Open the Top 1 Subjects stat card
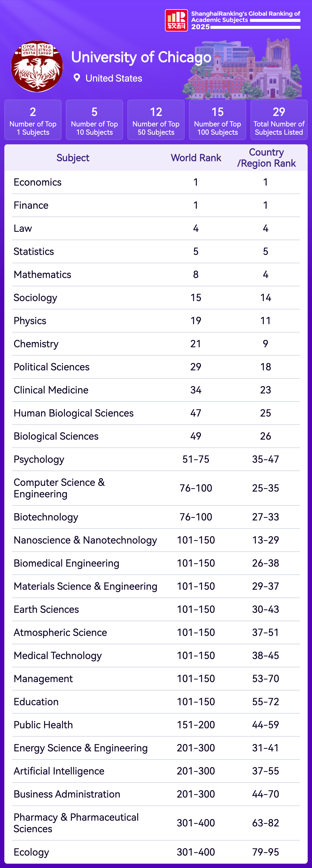Viewport: 312px width, 868px height. [33, 120]
